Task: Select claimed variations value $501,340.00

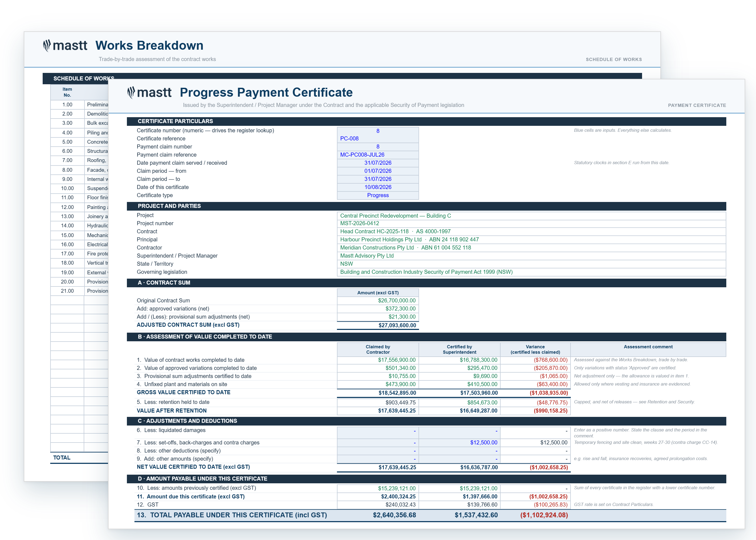Action: click(378, 368)
